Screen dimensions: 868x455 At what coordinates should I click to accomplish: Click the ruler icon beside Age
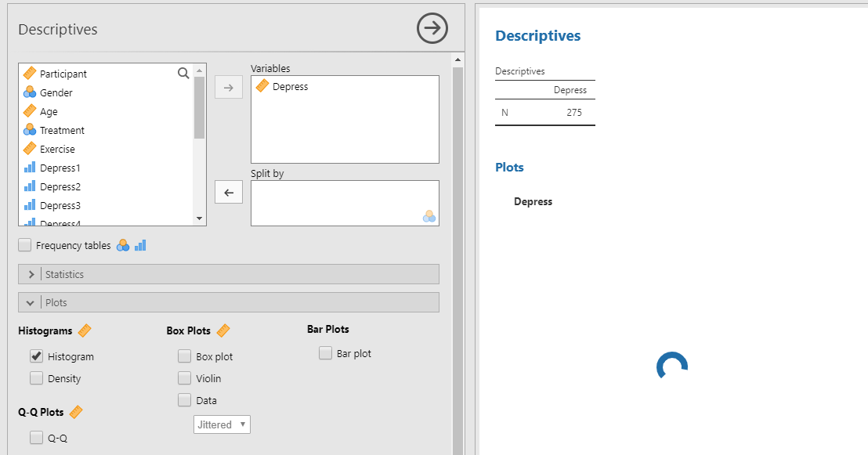[30, 110]
